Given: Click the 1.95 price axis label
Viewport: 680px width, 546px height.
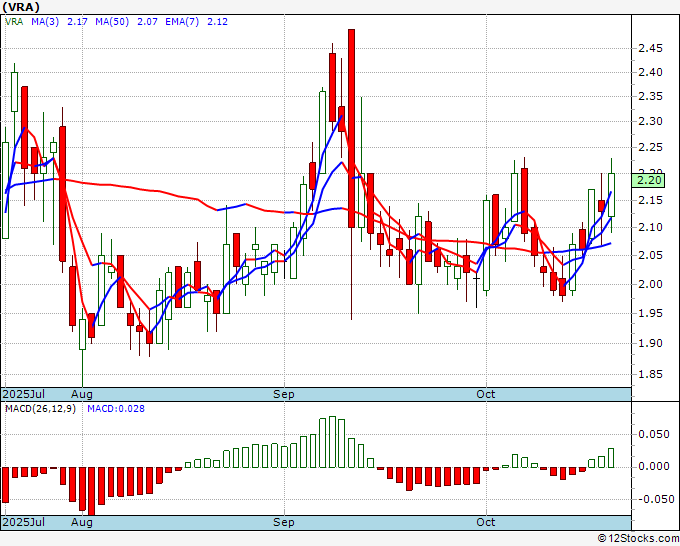Looking at the screenshot, I should pos(651,313).
